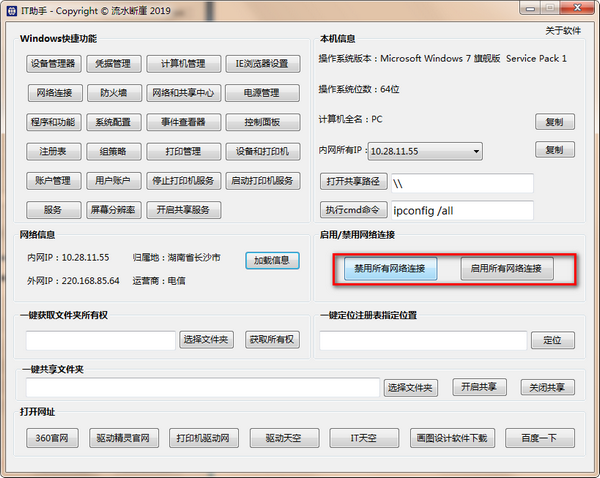Viewport: 600px width, 478px height.
Task: Click the 加载信息 button
Action: [x=271, y=260]
